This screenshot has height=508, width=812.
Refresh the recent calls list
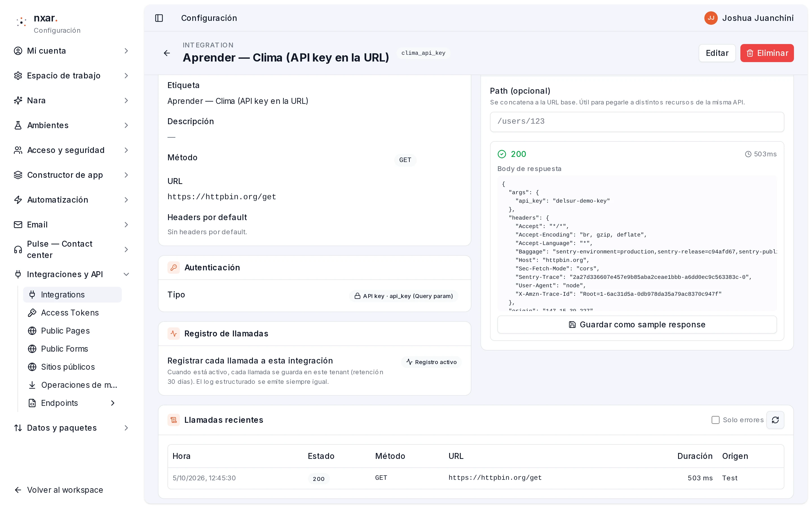pyautogui.click(x=775, y=420)
